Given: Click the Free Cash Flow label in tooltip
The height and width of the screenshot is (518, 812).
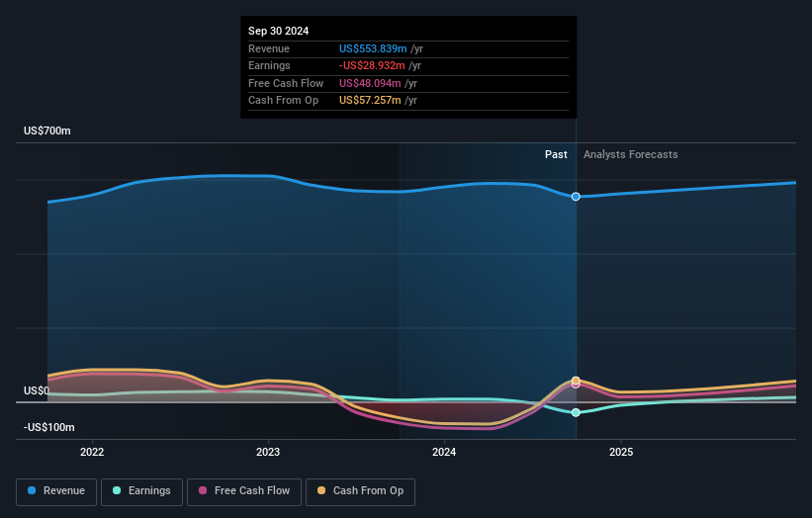Looking at the screenshot, I should click(x=286, y=83).
